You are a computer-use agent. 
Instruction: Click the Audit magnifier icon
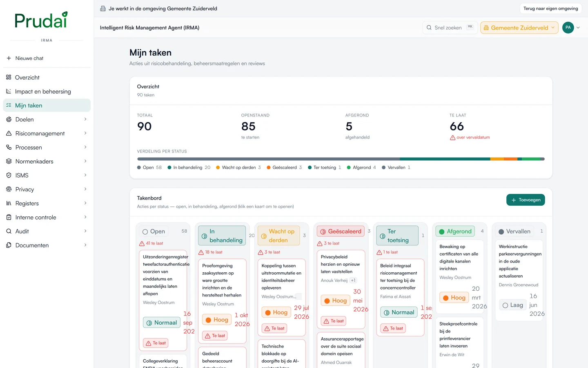tap(9, 231)
